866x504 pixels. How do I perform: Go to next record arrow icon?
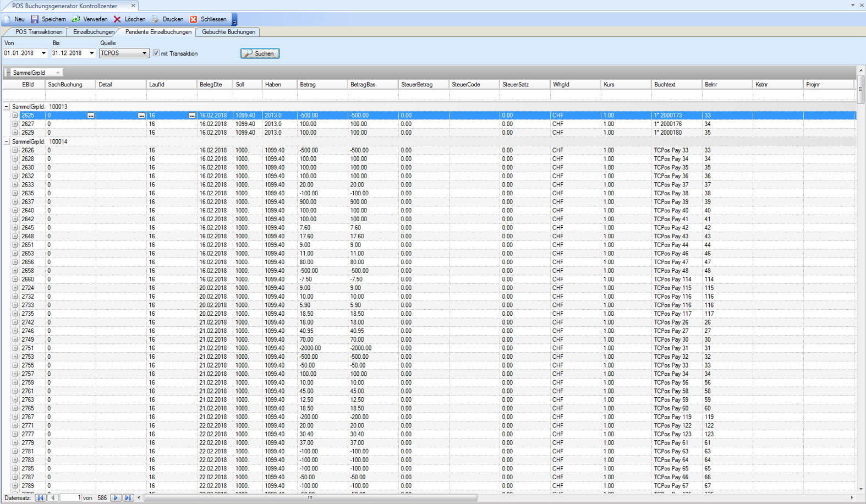(x=116, y=498)
